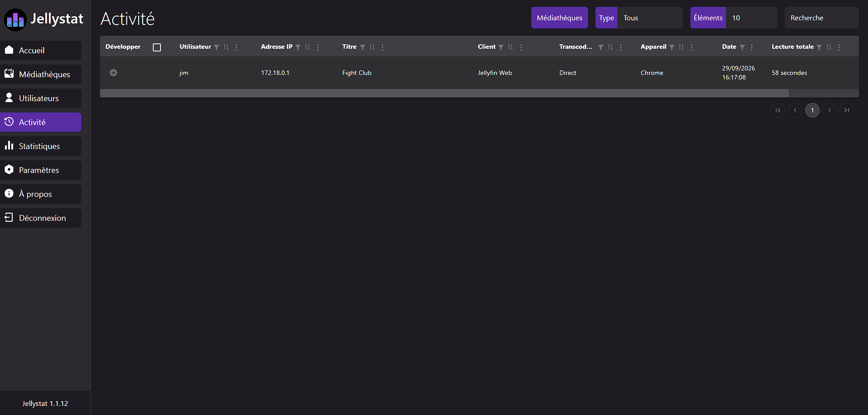Filter the Client column
Viewport: 868px width, 415px height.
501,47
